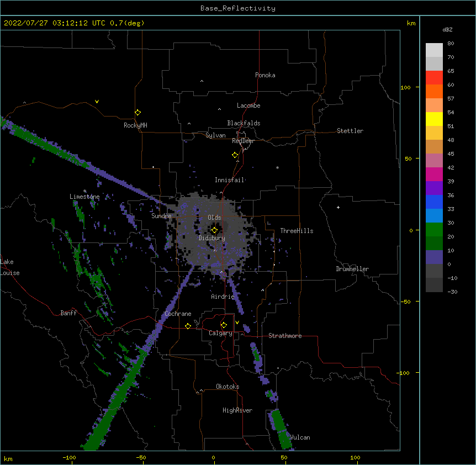Click the yellow marker near RockyMH
476x465 pixels.
coord(138,113)
